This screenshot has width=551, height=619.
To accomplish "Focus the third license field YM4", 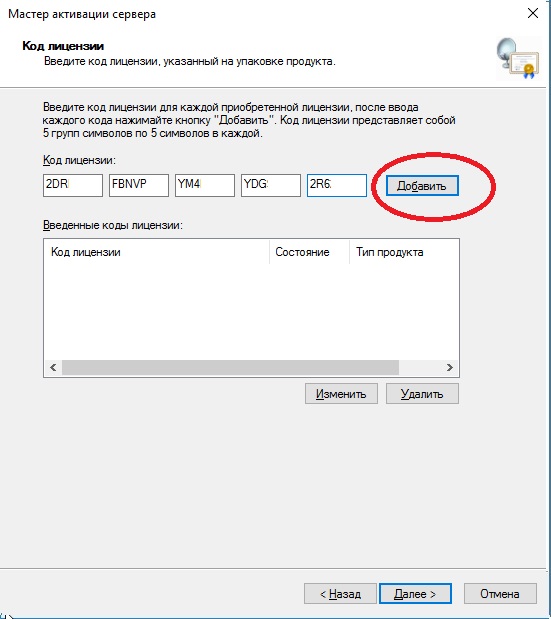I will pos(205,186).
